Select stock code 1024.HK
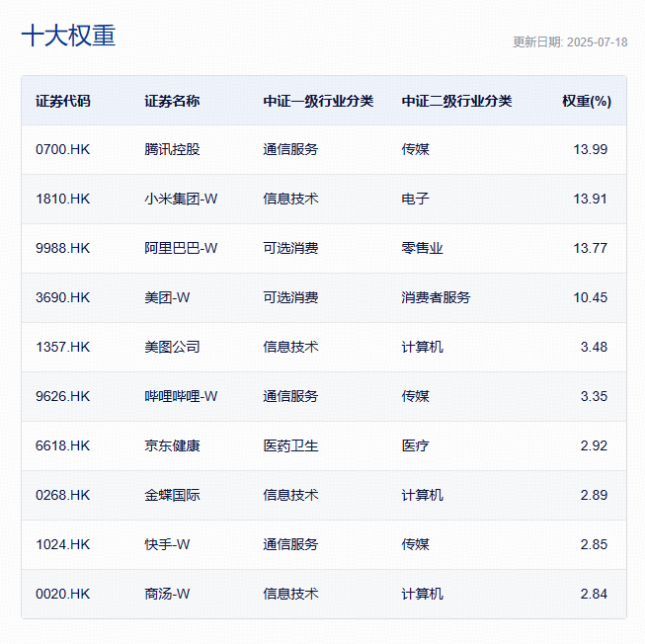 tap(62, 544)
